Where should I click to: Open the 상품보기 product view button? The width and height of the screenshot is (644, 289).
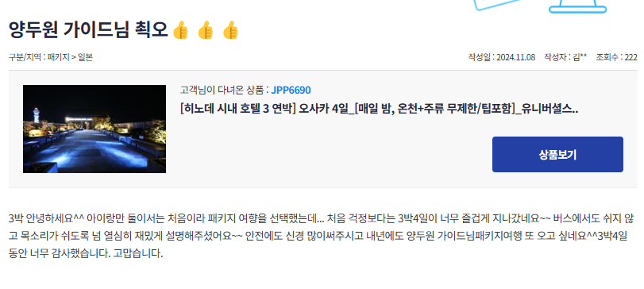pyautogui.click(x=557, y=154)
